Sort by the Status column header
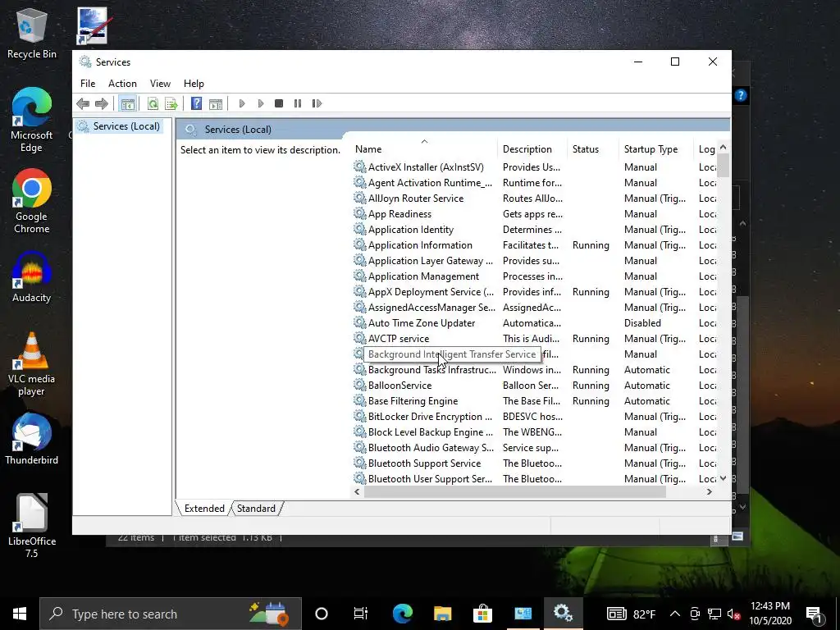The width and height of the screenshot is (840, 630). pos(592,149)
